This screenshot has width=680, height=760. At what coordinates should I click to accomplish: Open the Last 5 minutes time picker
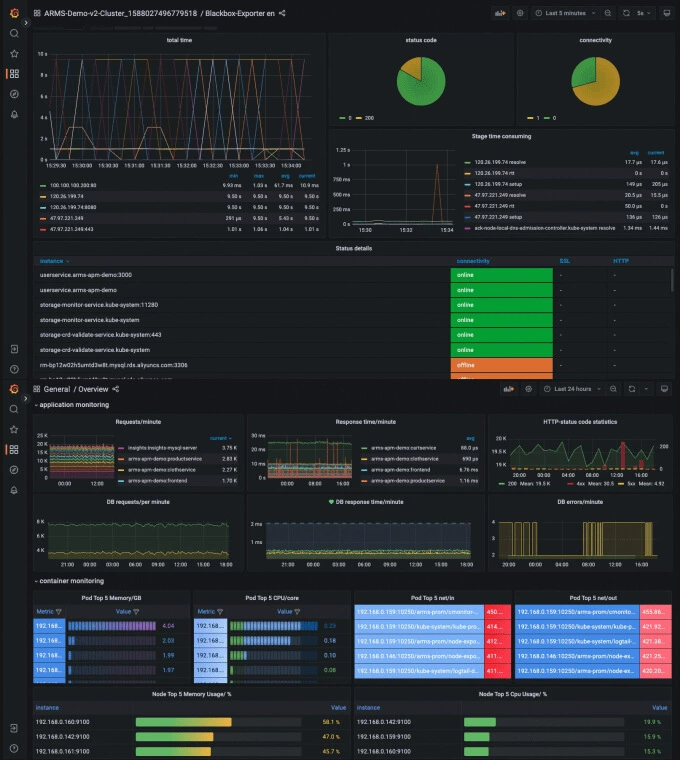pos(566,13)
